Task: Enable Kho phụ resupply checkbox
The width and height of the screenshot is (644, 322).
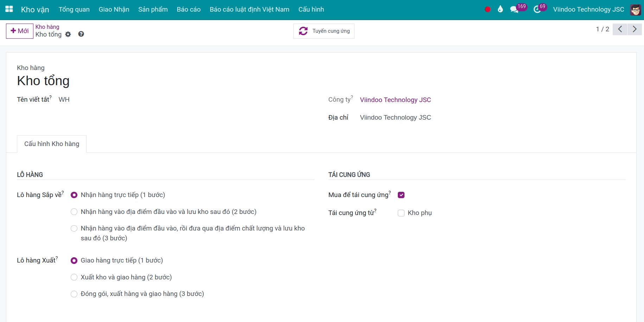Action: pos(401,213)
